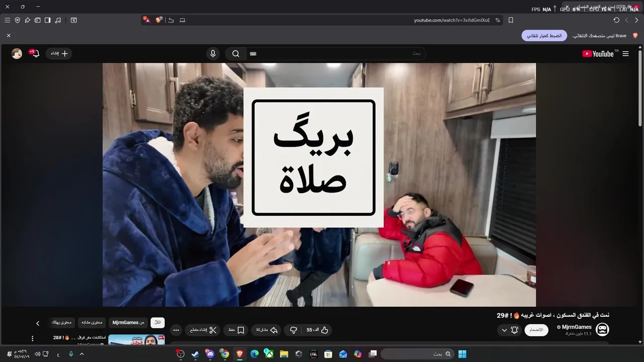Open the Brave VPN shield icon
The width and height of the screenshot is (644, 362).
coord(17,20)
